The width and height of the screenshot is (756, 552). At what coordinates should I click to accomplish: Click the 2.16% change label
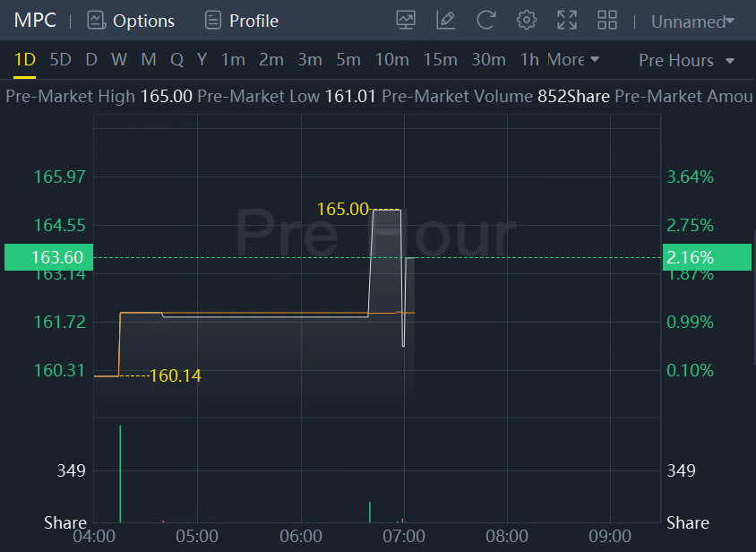(x=691, y=257)
